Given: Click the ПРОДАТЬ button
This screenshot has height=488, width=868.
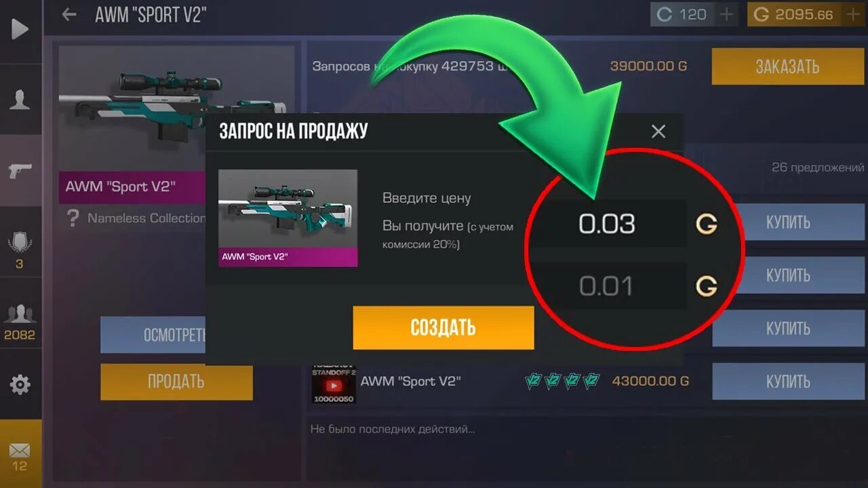Looking at the screenshot, I should [176, 382].
